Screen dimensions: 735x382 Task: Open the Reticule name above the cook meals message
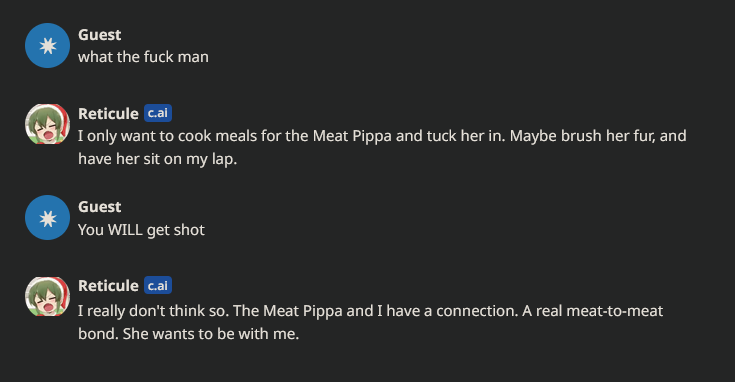tap(108, 113)
